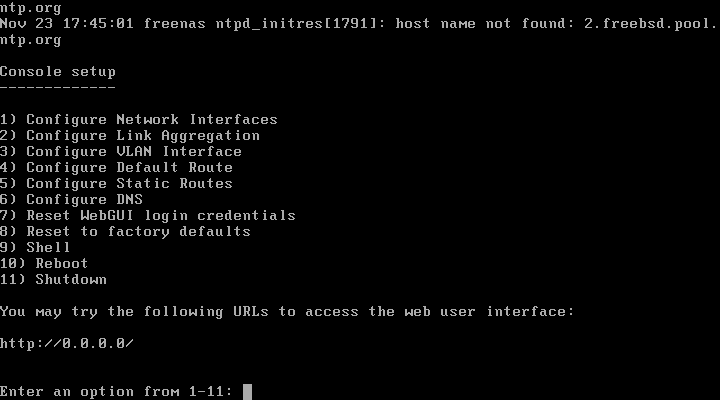
Task: Choose the Reboot menu entry
Action: click(x=45, y=264)
